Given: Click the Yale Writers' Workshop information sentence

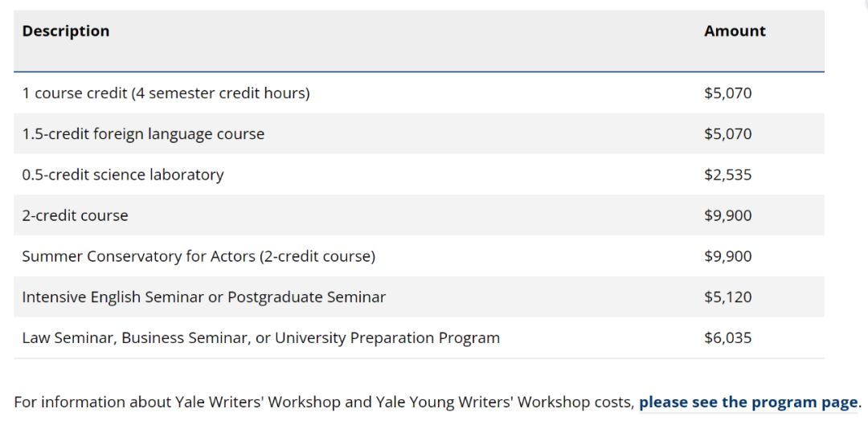Looking at the screenshot, I should pos(437,403).
